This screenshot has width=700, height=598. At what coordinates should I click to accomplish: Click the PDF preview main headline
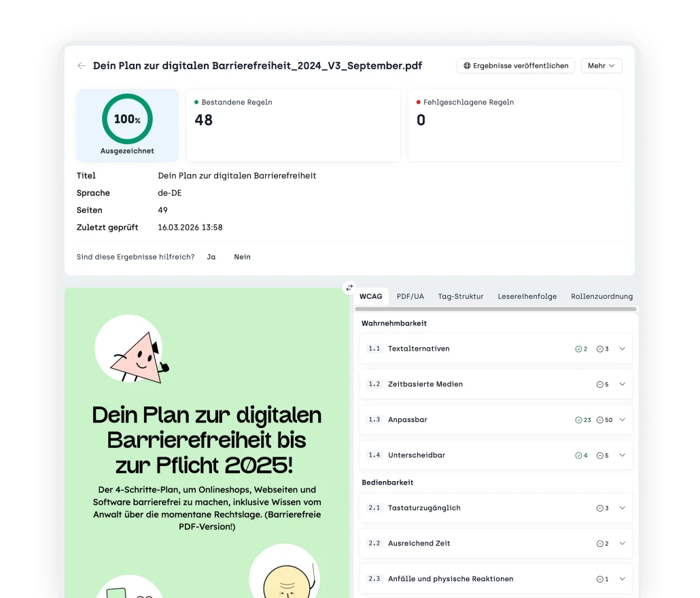pos(207,440)
